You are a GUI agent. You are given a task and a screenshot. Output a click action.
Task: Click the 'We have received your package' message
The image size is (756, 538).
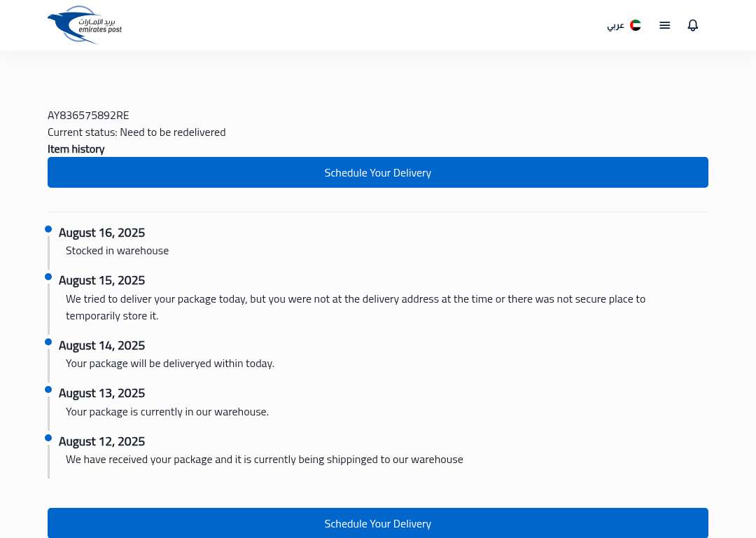pyautogui.click(x=264, y=460)
